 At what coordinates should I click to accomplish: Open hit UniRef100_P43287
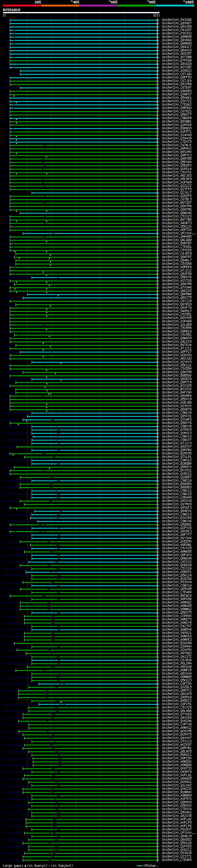177,30
